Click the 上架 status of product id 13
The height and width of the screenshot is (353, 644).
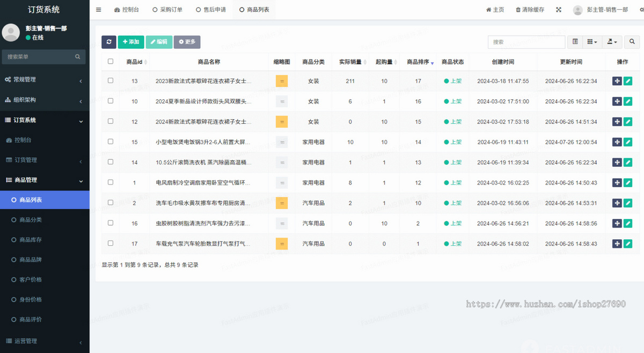[x=453, y=81]
